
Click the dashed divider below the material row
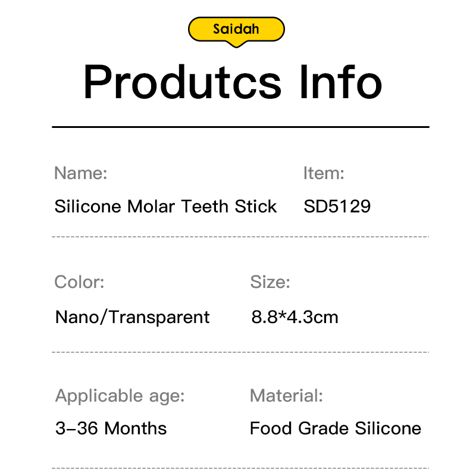click(240, 467)
